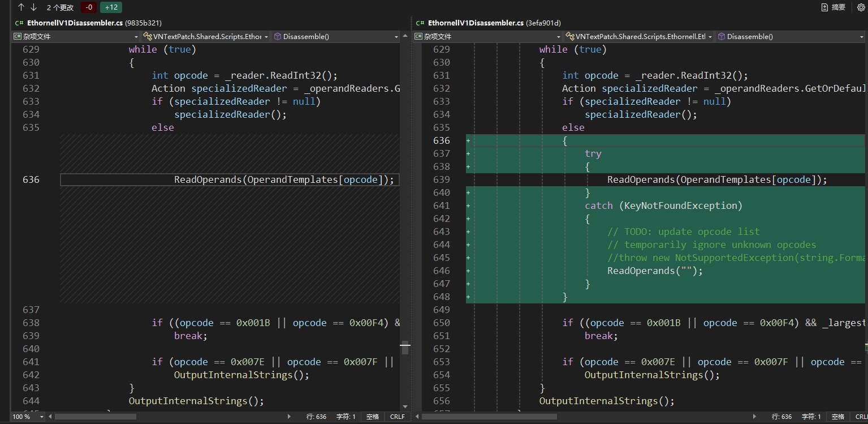Jump to next change with down arrow

(x=33, y=7)
